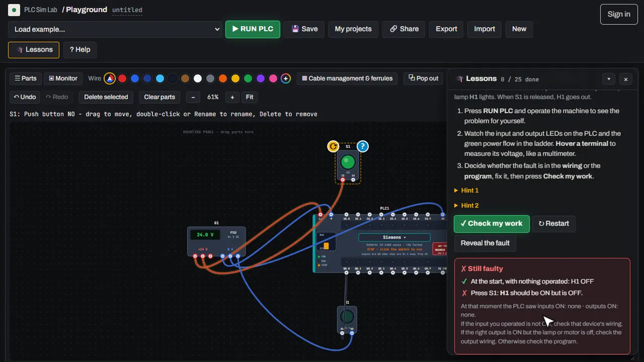
Task: Toggle Cable management & ferrules
Action: [347, 78]
